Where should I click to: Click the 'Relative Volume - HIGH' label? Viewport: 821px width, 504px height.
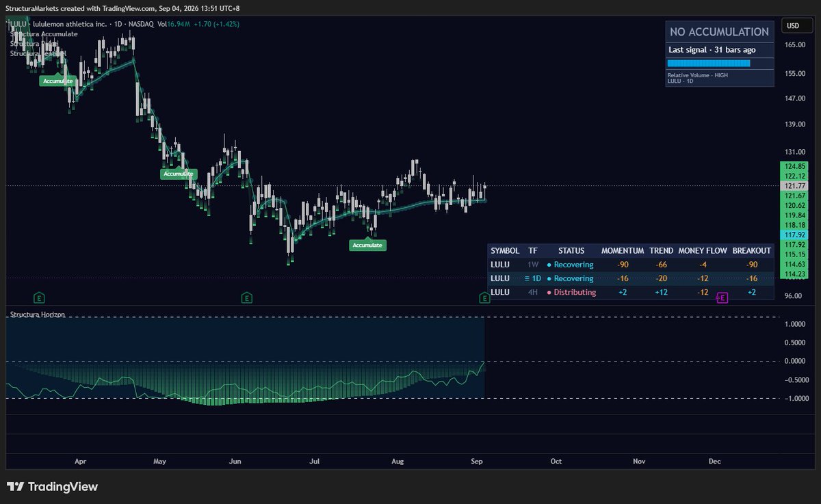click(x=698, y=75)
